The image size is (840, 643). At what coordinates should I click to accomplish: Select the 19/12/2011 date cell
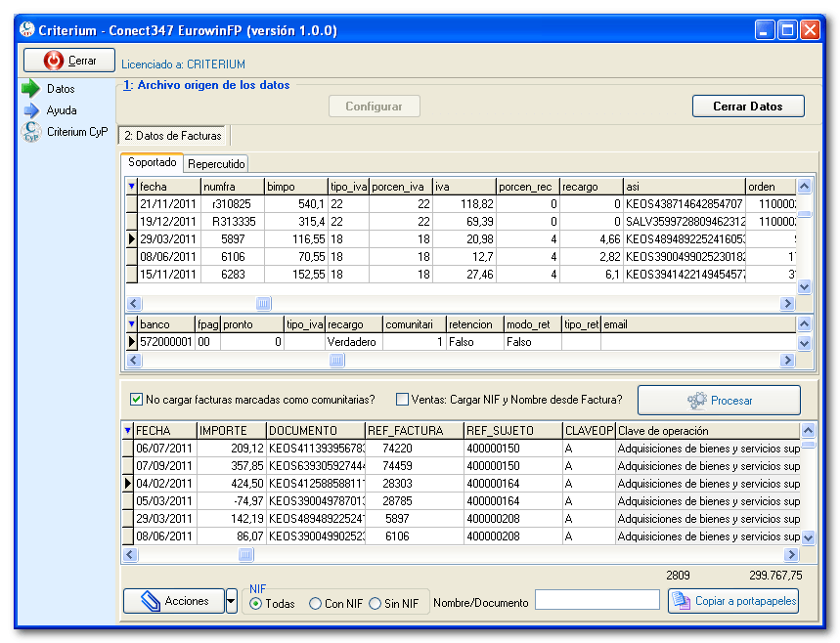[x=169, y=222]
